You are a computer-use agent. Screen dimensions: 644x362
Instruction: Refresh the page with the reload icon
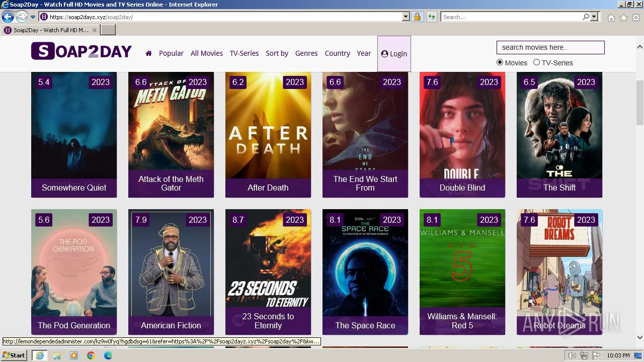point(431,17)
